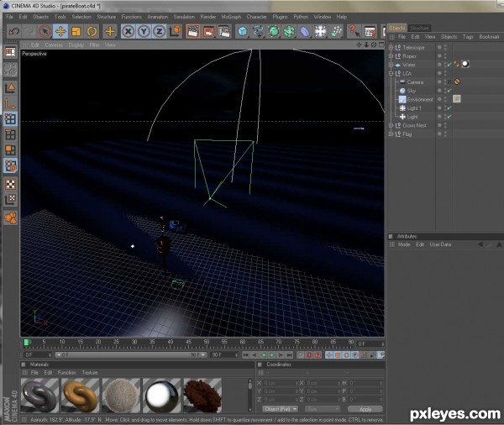Click the play forward button
The width and height of the screenshot is (504, 425).
pos(272,355)
